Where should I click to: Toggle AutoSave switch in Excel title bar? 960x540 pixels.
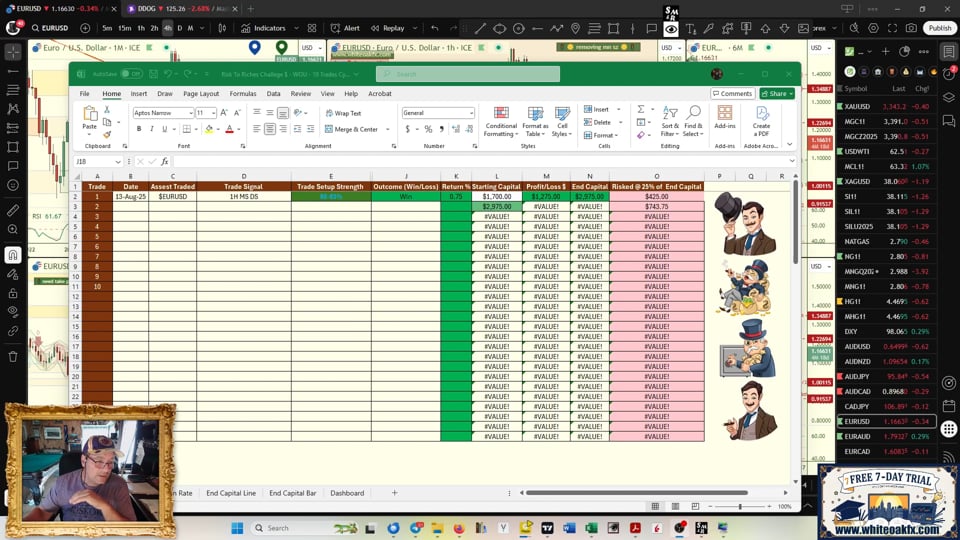131,74
